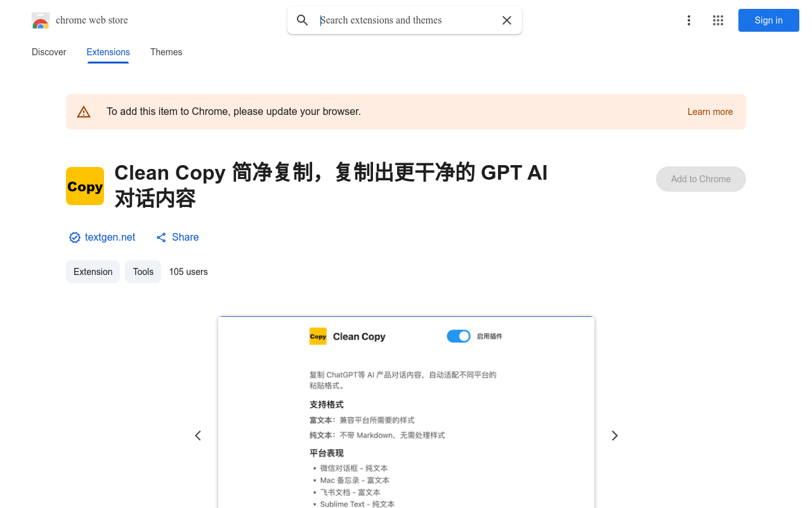Screen dimensions: 812x508
Task: Open the Themes tab
Action: coord(166,52)
